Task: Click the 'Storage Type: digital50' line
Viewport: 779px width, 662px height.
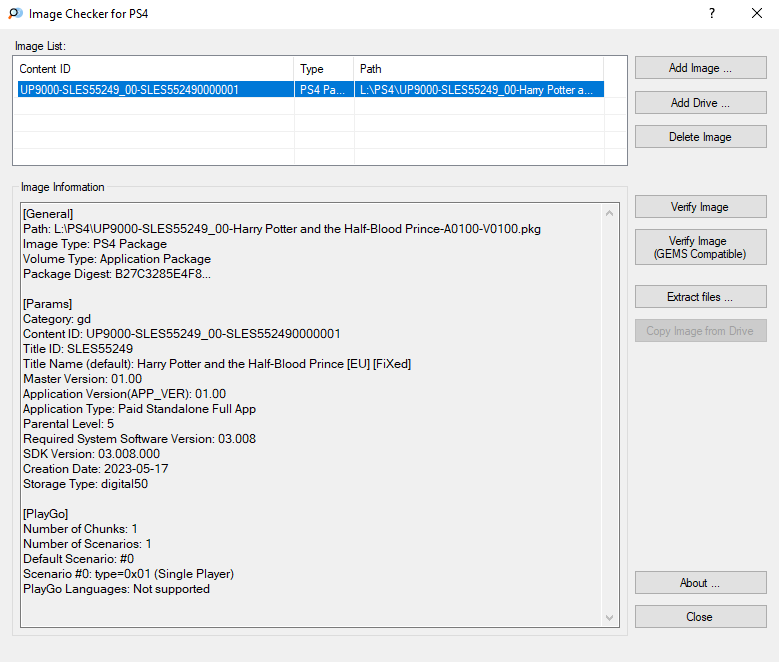Action: pyautogui.click(x=85, y=484)
